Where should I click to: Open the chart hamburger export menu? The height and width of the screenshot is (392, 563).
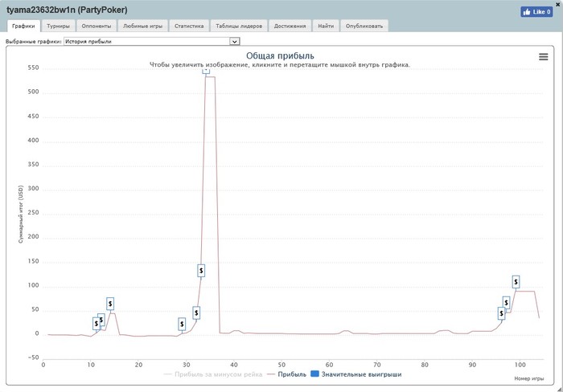pyautogui.click(x=543, y=57)
